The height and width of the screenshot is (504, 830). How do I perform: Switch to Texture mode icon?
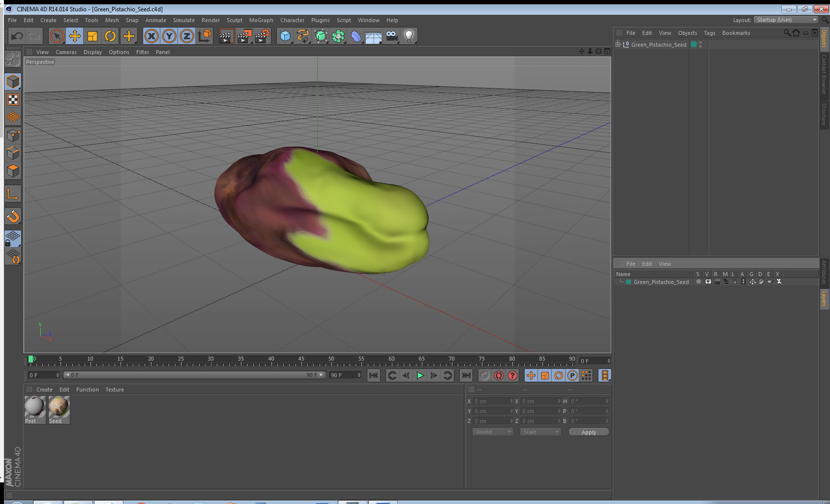(13, 100)
